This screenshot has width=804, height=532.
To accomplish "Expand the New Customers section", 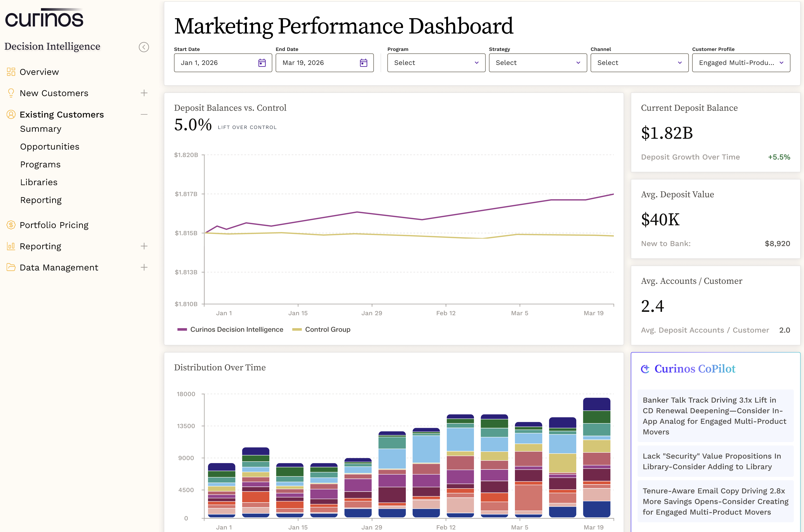I will pyautogui.click(x=144, y=93).
